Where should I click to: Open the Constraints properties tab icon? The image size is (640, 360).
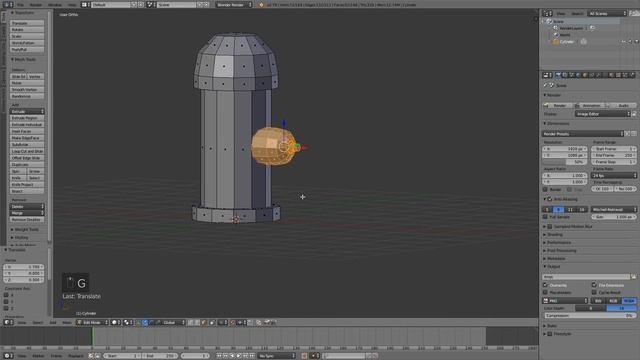[x=592, y=75]
